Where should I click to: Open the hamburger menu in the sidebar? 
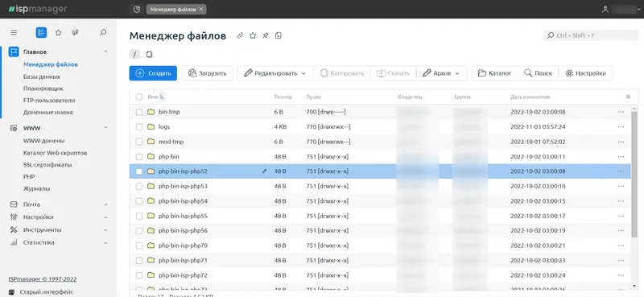[x=14, y=32]
